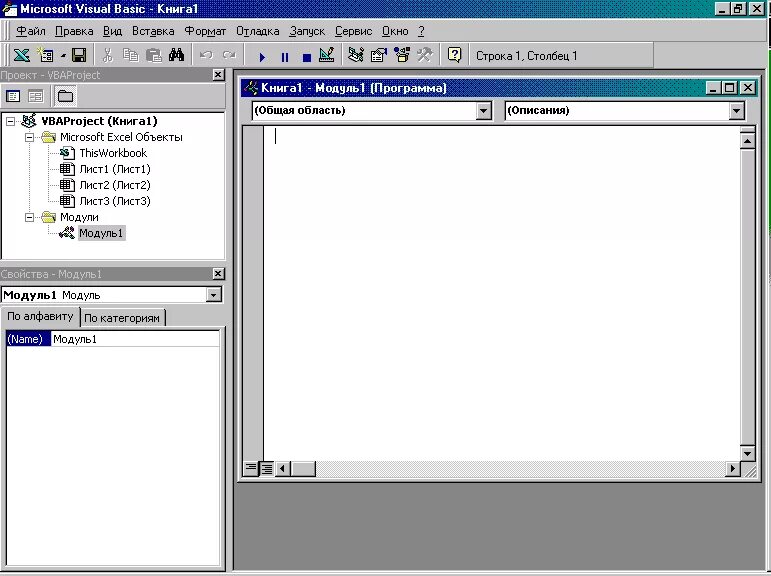Open the Отладка menu
This screenshot has height=576, width=771.
click(x=258, y=31)
